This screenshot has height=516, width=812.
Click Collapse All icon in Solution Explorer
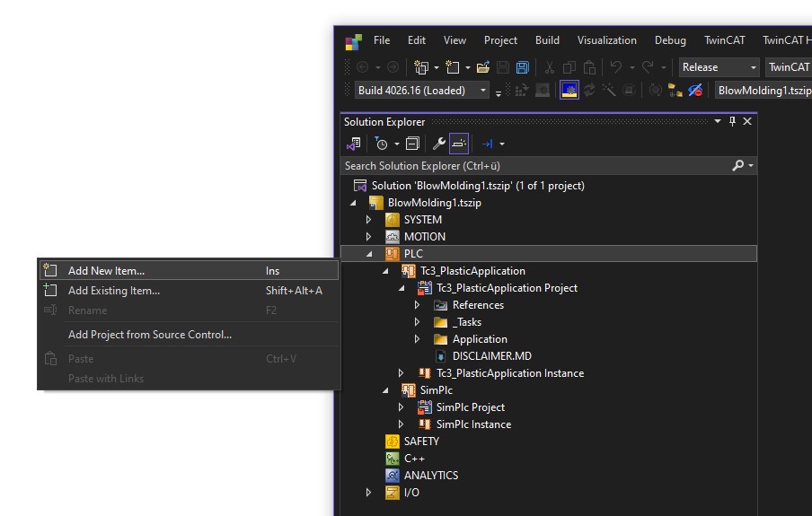(x=412, y=144)
